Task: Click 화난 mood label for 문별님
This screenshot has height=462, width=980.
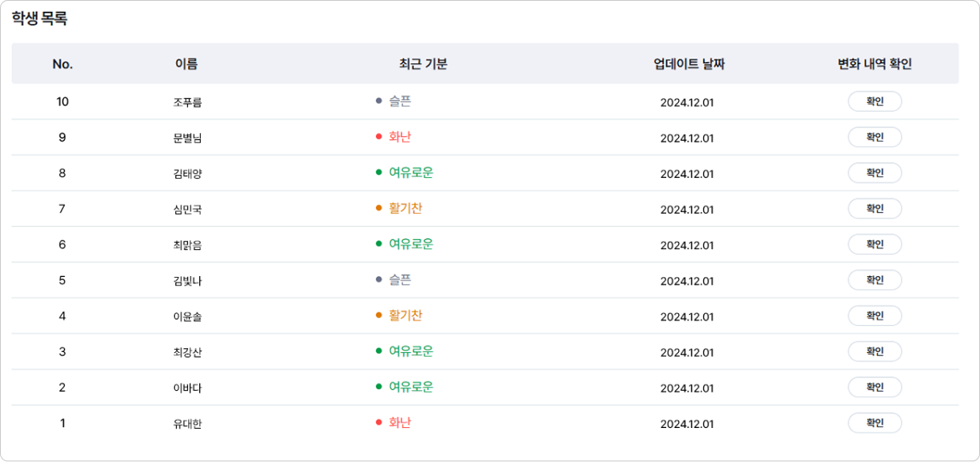Action: coord(399,137)
